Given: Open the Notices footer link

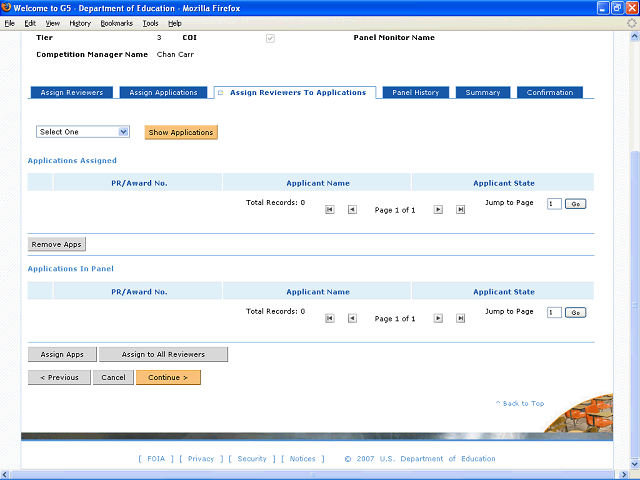Looking at the screenshot, I should coord(302,459).
